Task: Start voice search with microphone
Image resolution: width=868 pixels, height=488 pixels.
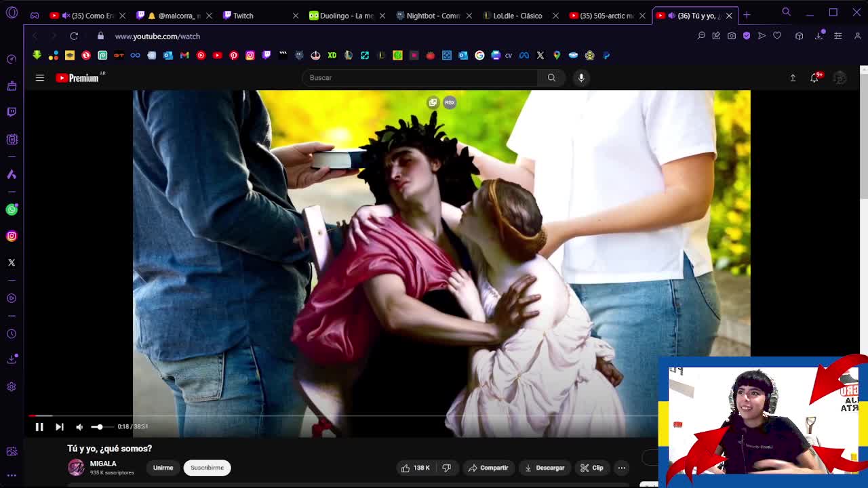Action: pyautogui.click(x=581, y=77)
